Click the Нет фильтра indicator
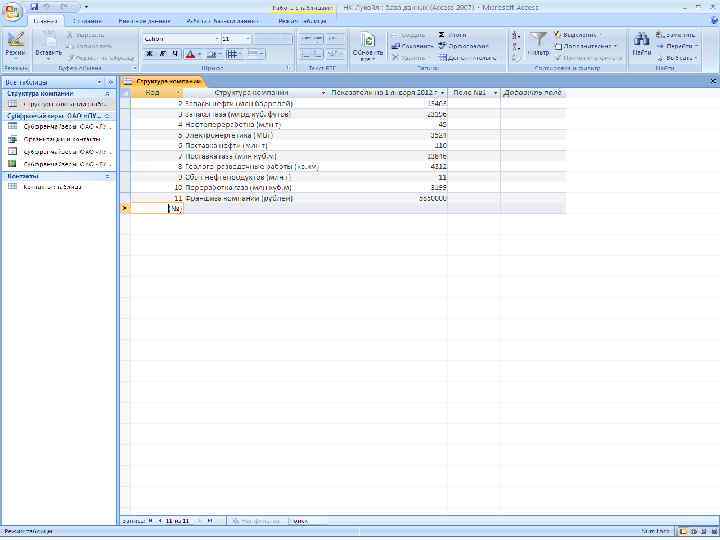The width and height of the screenshot is (720, 540). pos(257,521)
